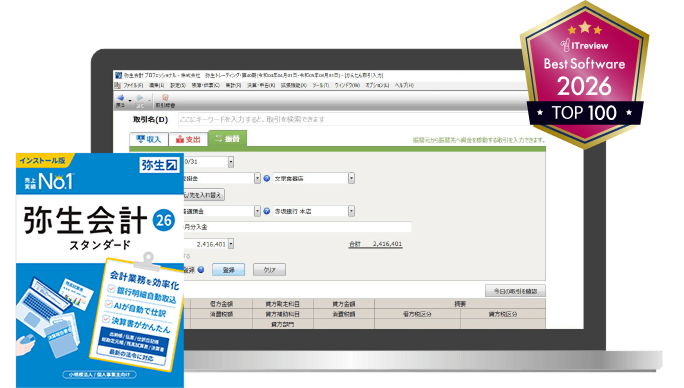
Task: Click the 登録 button
Action: [229, 270]
